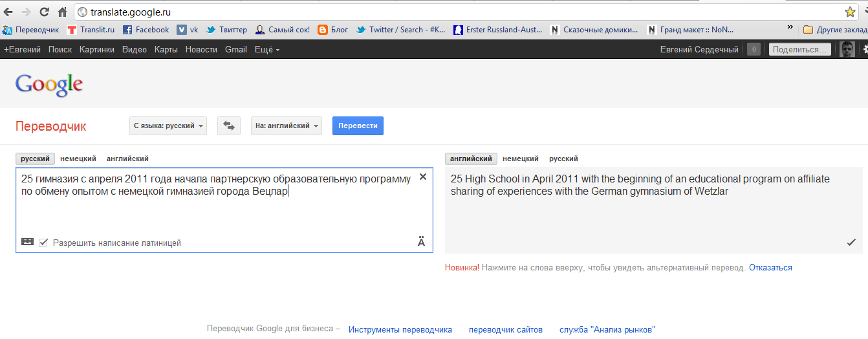This screenshot has height=339, width=868.
Task: Open the virtual keyboard icon
Action: (x=27, y=242)
